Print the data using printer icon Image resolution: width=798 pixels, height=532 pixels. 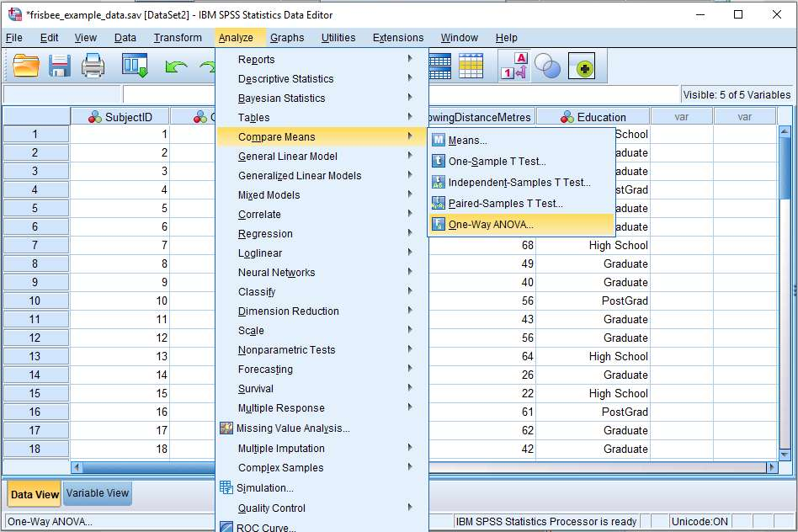click(93, 66)
